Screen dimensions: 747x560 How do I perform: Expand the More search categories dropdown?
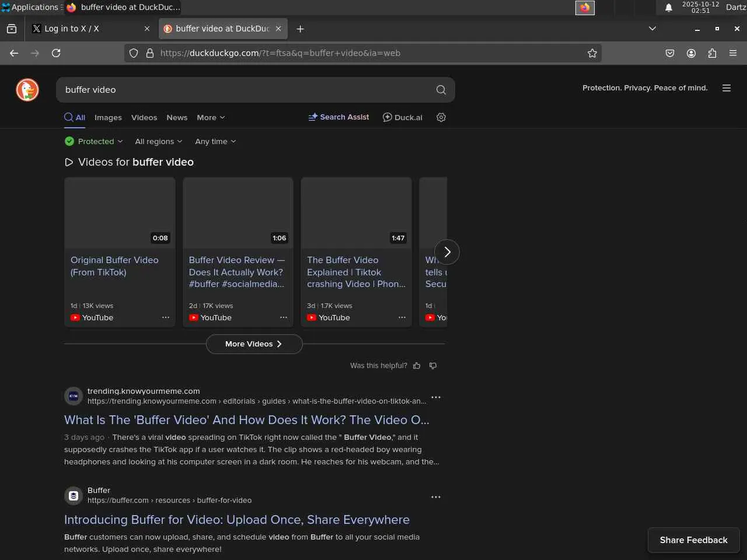(x=211, y=117)
